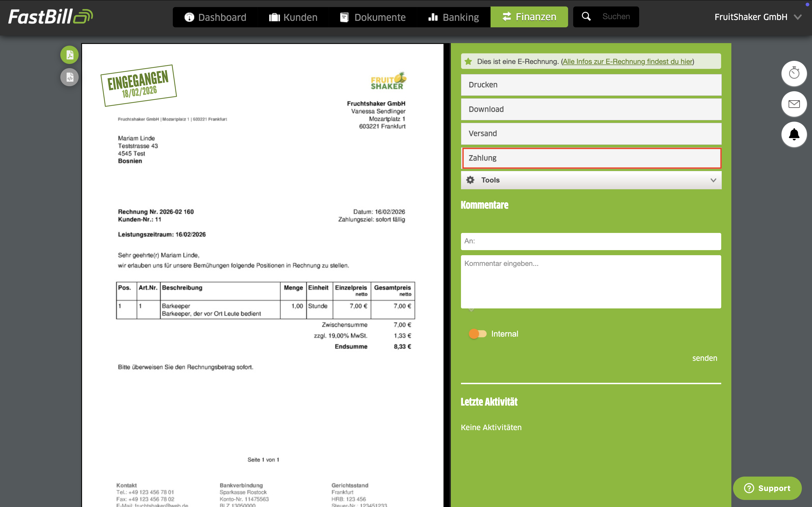Open the Banking menu
The width and height of the screenshot is (812, 507).
point(454,17)
